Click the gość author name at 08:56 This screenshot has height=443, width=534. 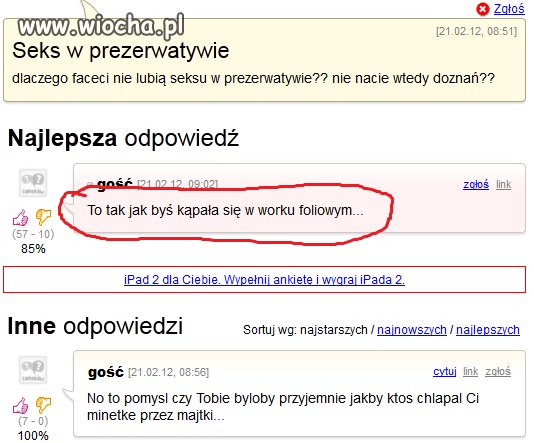tap(106, 372)
